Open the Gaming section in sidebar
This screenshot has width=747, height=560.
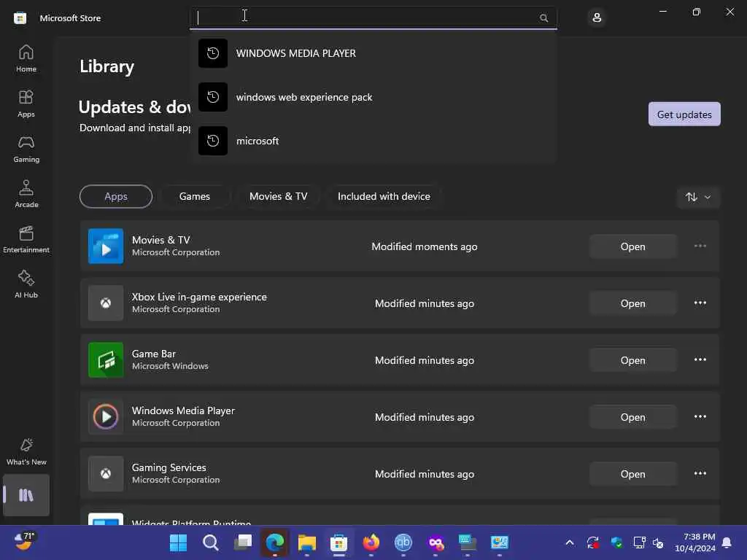[26, 149]
